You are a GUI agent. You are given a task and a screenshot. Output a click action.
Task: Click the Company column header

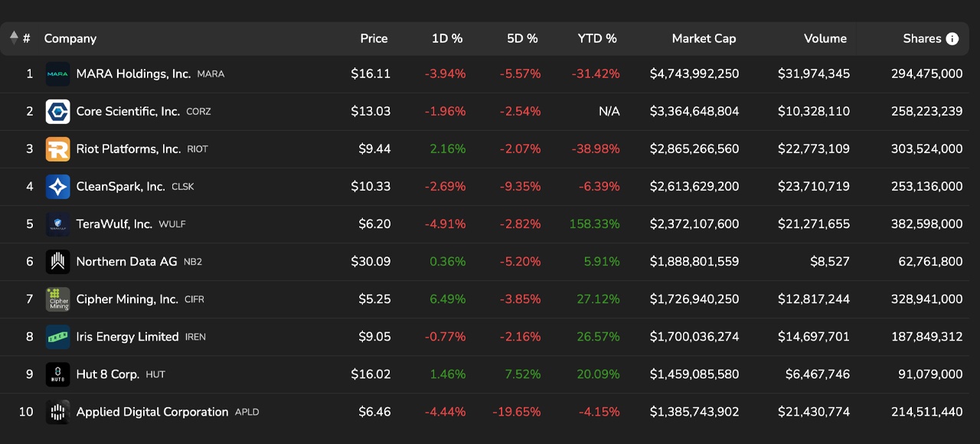pos(70,39)
